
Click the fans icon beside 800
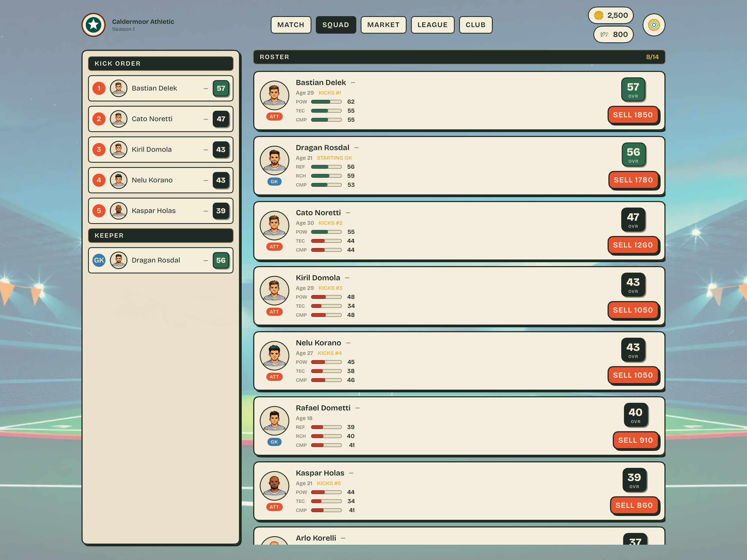604,34
